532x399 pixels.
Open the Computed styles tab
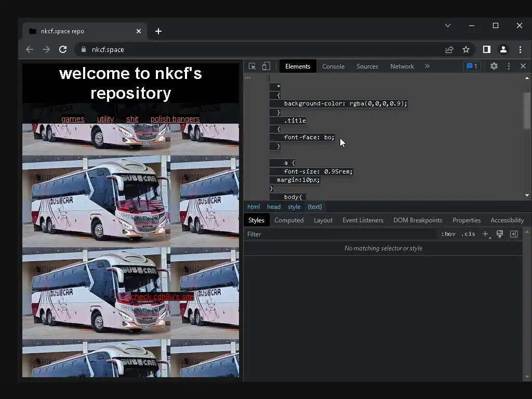pos(289,220)
